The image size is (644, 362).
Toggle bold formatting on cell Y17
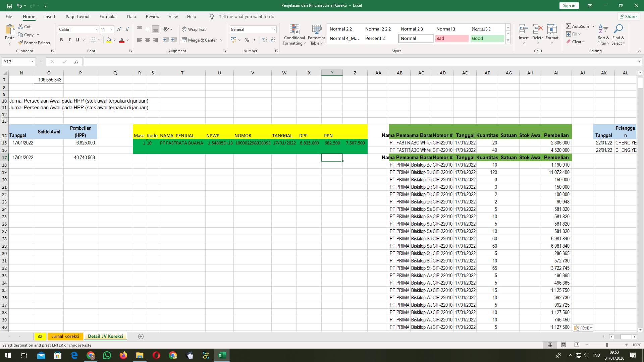coord(61,40)
